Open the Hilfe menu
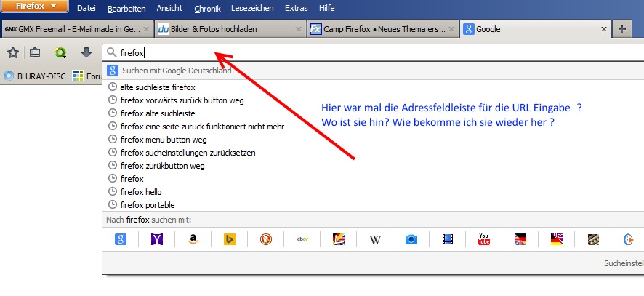Screen dimensions: 644x296 point(326,8)
